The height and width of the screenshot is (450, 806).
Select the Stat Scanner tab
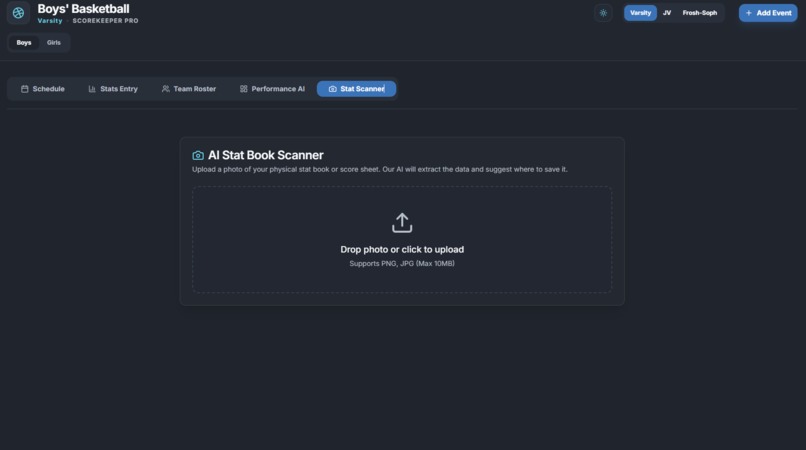point(356,89)
